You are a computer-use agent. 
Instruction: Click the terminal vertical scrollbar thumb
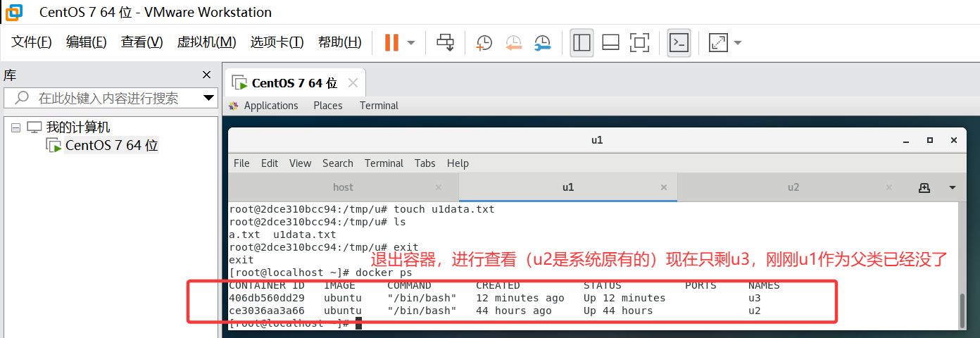(962, 310)
